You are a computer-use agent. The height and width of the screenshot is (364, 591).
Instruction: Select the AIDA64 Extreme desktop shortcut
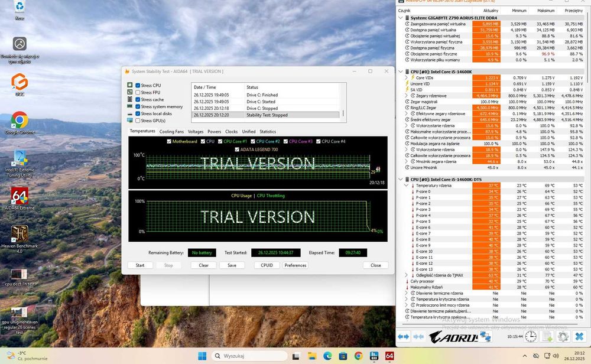[20, 199]
